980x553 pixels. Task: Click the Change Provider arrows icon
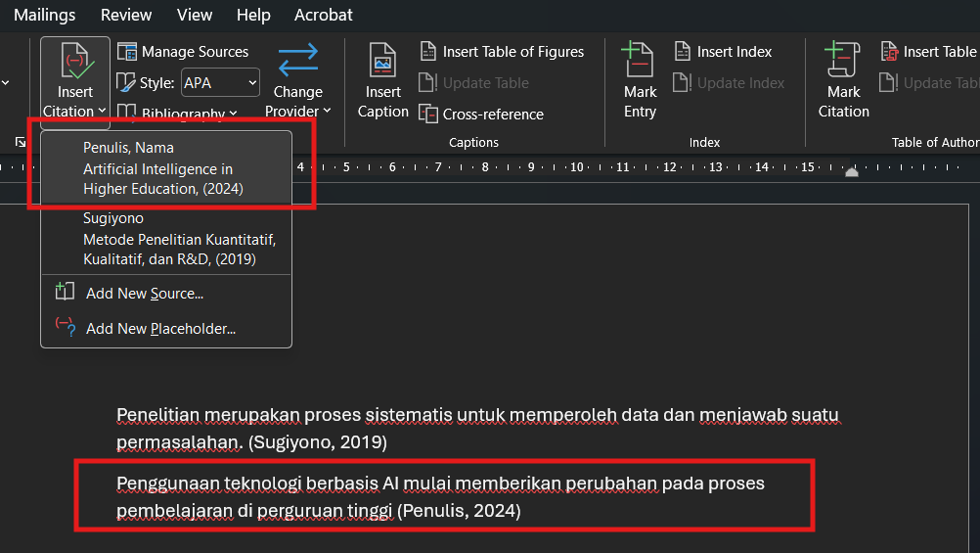297,60
